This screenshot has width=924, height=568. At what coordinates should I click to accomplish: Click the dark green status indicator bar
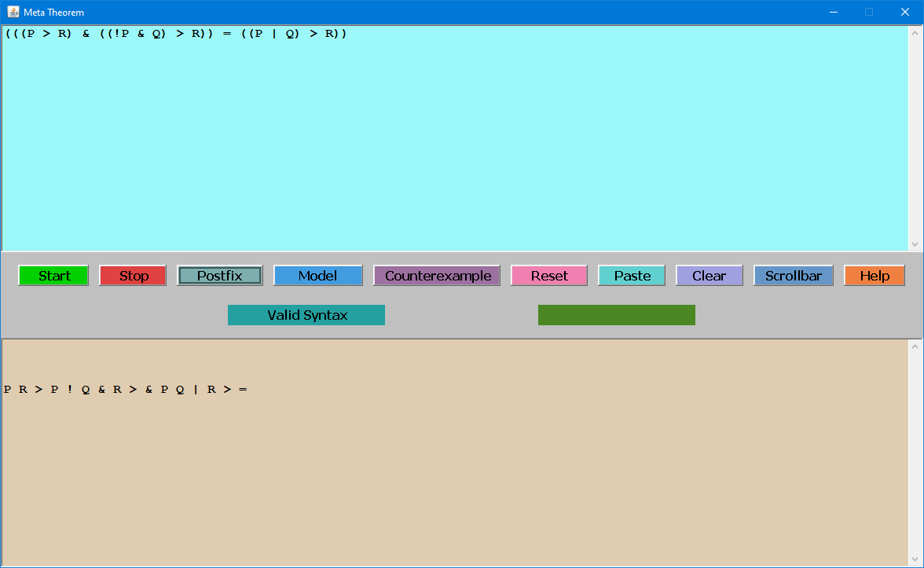pos(616,315)
